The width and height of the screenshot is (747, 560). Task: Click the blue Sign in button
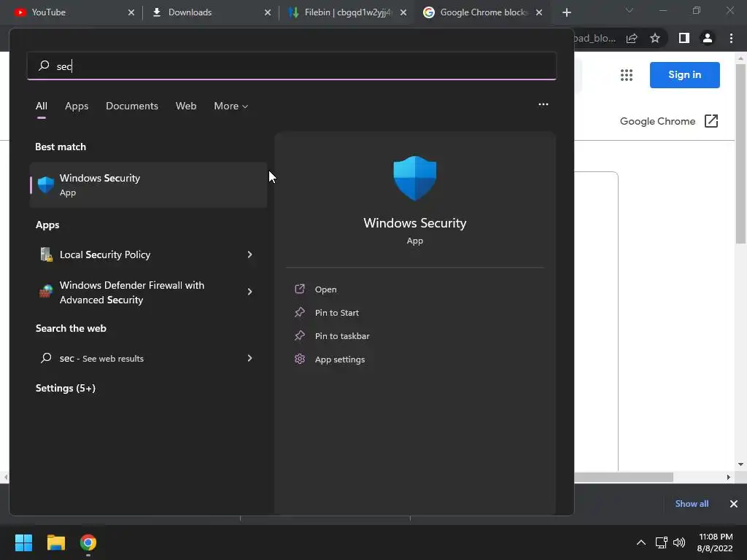[x=684, y=75]
